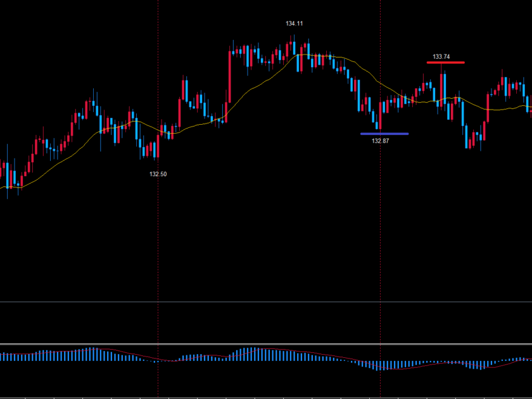Click the thin upper border of the empty pane
This screenshot has height=399, width=532.
coord(266,302)
